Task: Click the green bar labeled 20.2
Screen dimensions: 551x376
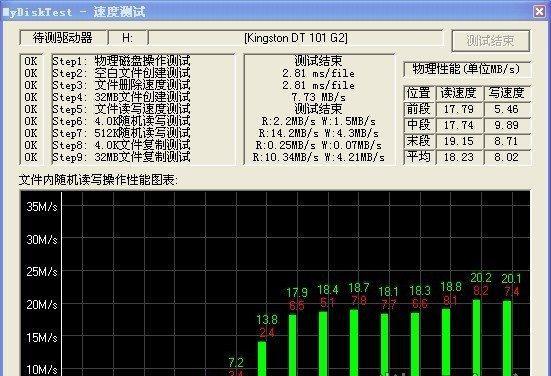Action: tap(477, 337)
